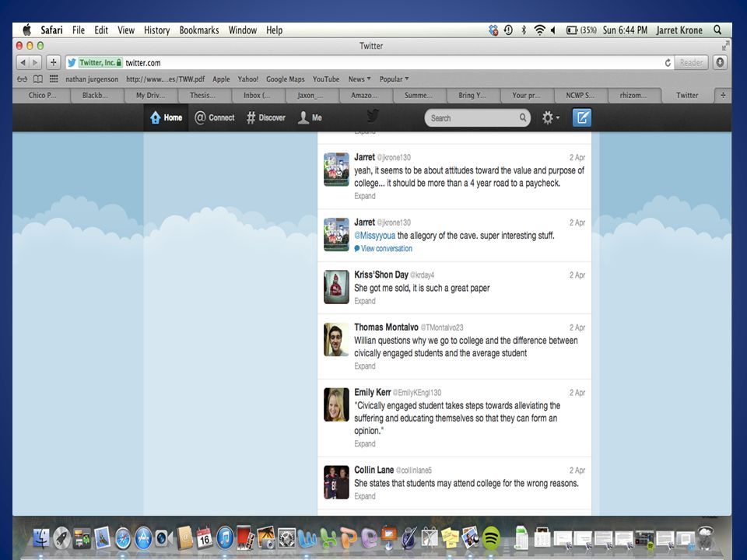Reload the page with the refresh icon
Viewport: 747px width, 560px height.
click(668, 62)
